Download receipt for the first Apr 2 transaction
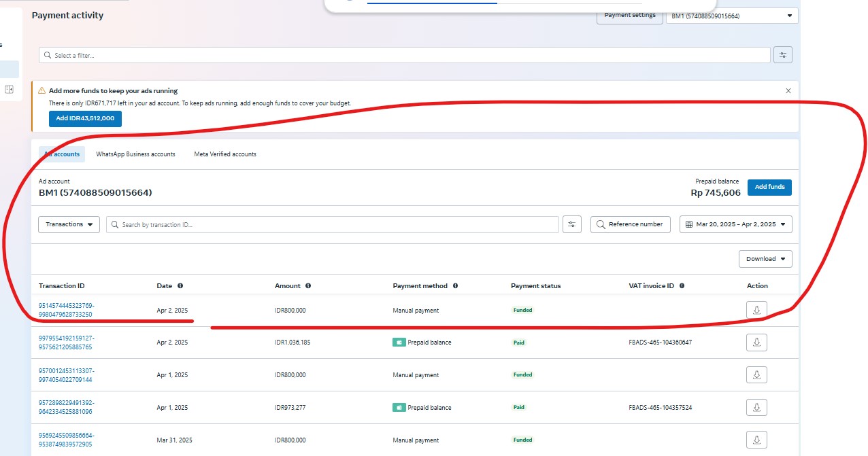868x456 pixels. [756, 310]
